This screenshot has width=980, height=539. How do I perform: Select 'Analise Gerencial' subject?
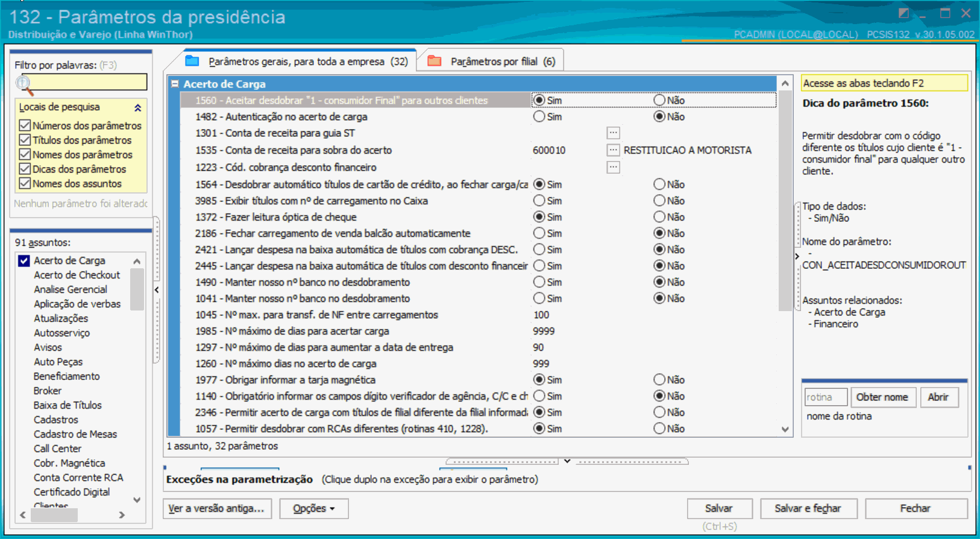pyautogui.click(x=71, y=289)
